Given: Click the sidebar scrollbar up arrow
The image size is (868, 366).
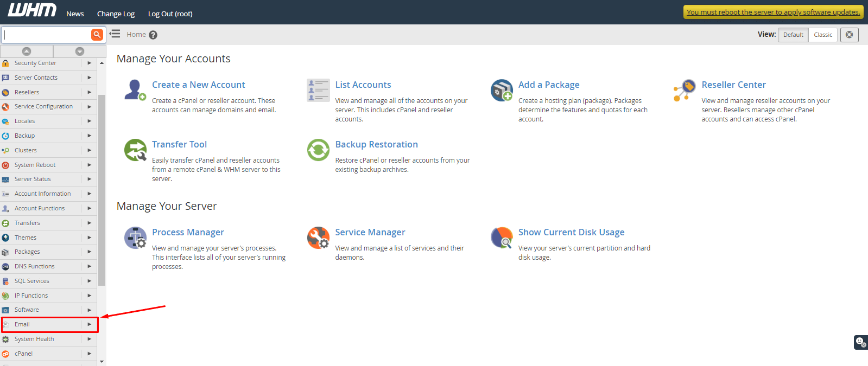Looking at the screenshot, I should (x=102, y=63).
